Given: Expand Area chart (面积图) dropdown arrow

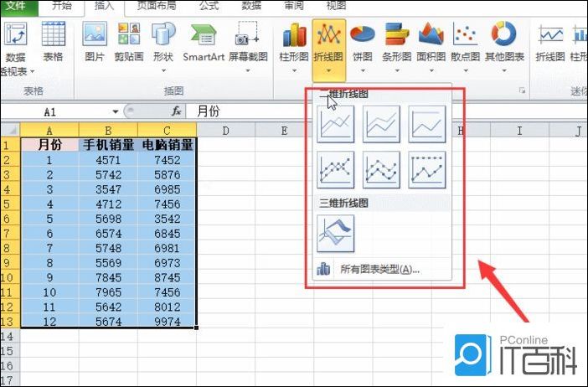Looking at the screenshot, I should 431,70.
